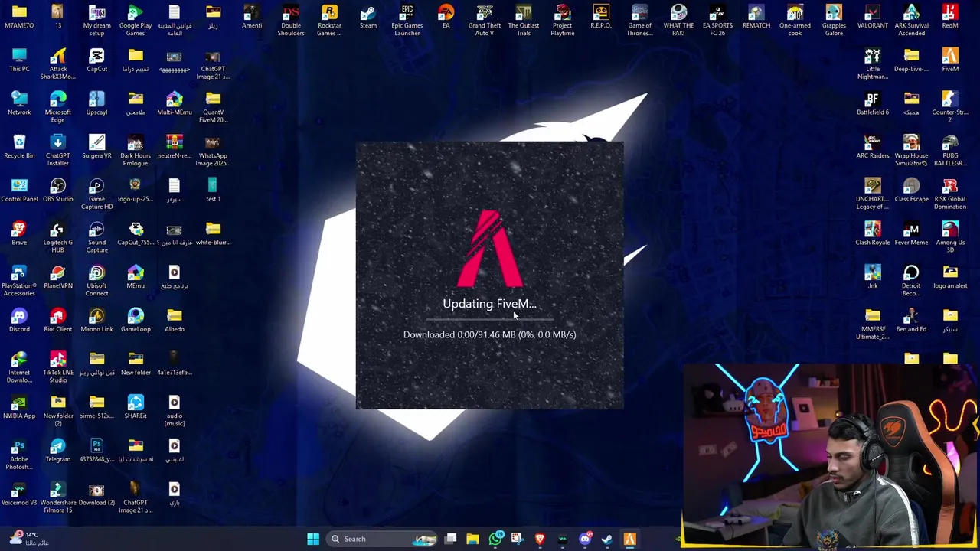Screen dimensions: 980x551
Task: Open the CapCut desktop shortcut
Action: pos(96,60)
